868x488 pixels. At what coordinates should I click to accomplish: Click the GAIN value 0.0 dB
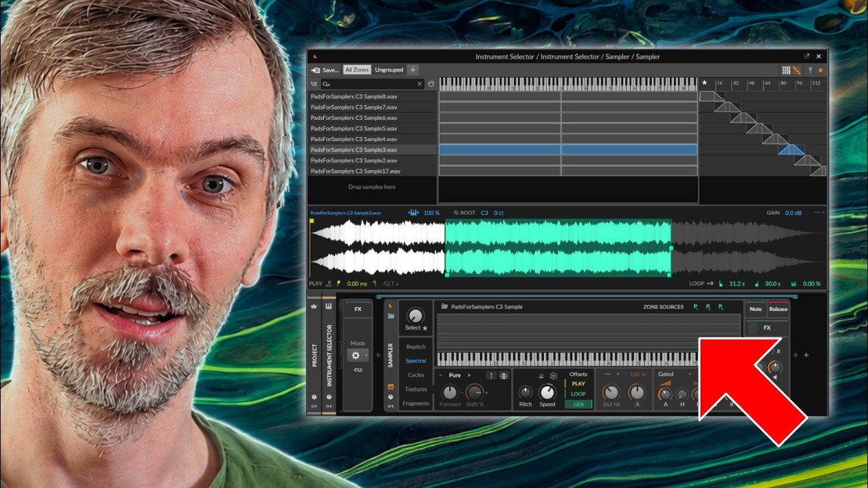point(793,213)
